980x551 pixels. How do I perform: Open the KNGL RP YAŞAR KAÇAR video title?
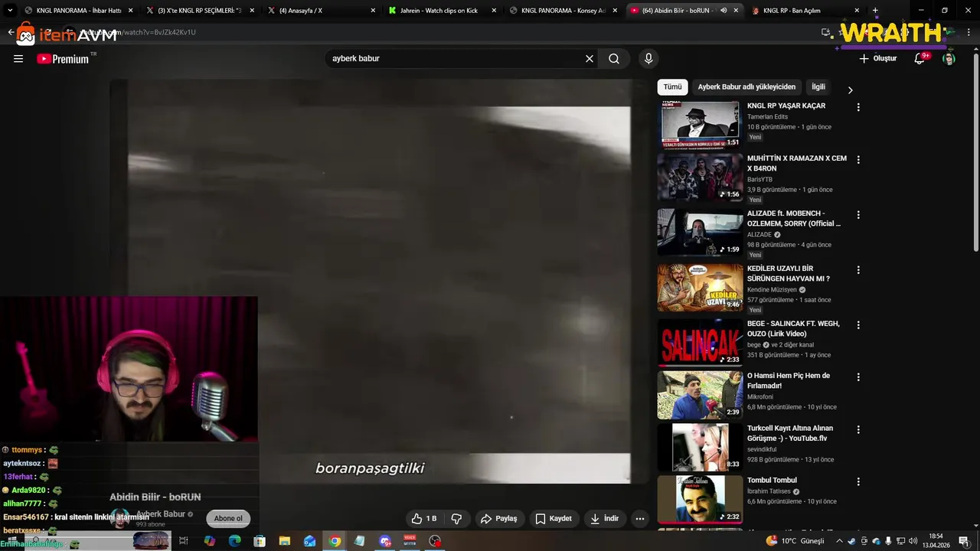[x=786, y=106]
